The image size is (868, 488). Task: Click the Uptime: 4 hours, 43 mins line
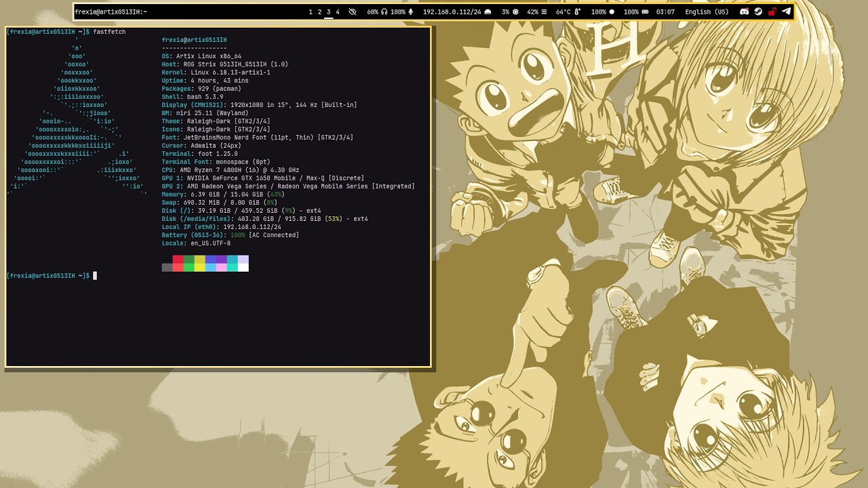205,81
